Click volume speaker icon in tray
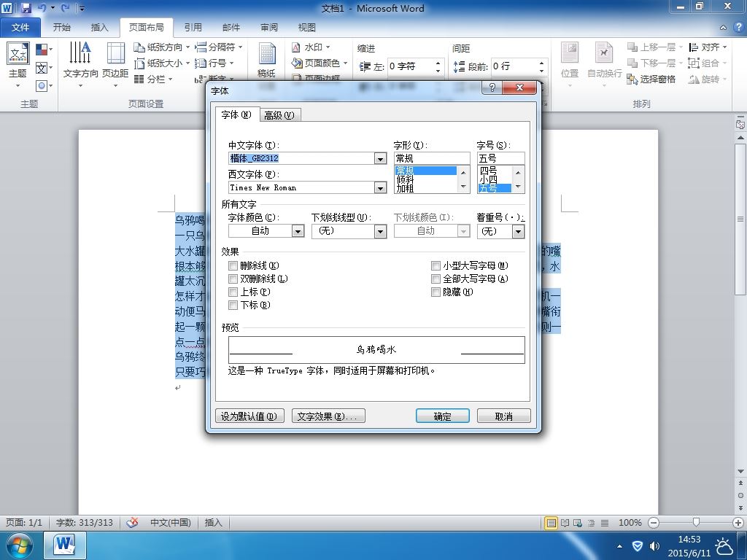This screenshot has width=747, height=560. click(655, 545)
